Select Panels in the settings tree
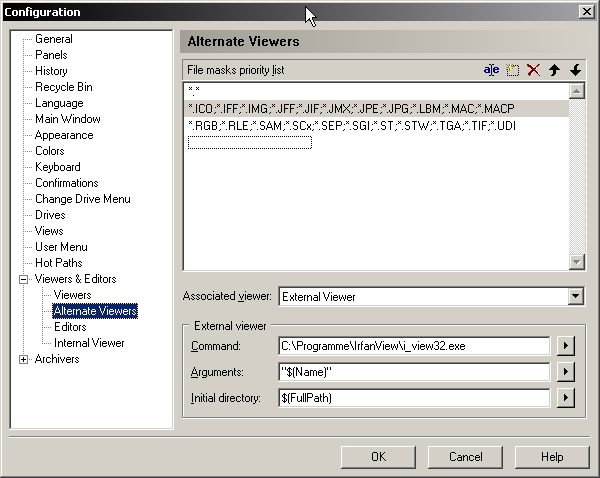 point(51,55)
